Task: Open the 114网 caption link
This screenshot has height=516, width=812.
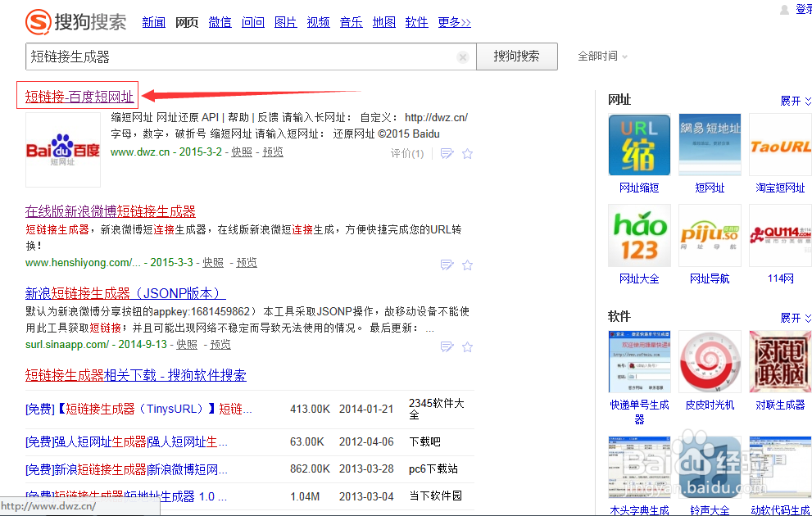Action: (780, 279)
